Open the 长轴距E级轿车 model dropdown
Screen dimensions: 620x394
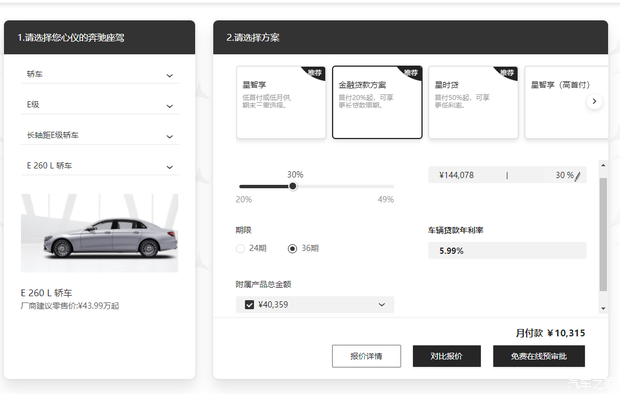click(x=100, y=135)
